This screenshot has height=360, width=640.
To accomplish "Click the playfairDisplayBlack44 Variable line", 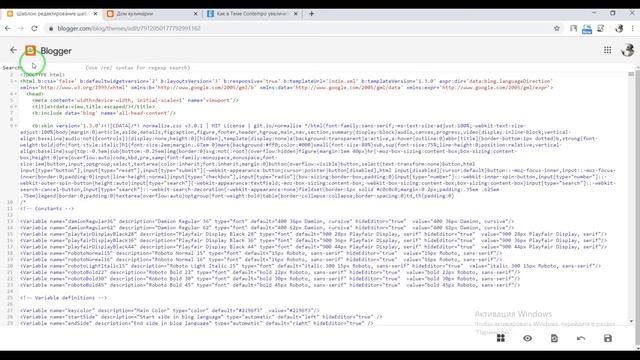I will [313, 247].
